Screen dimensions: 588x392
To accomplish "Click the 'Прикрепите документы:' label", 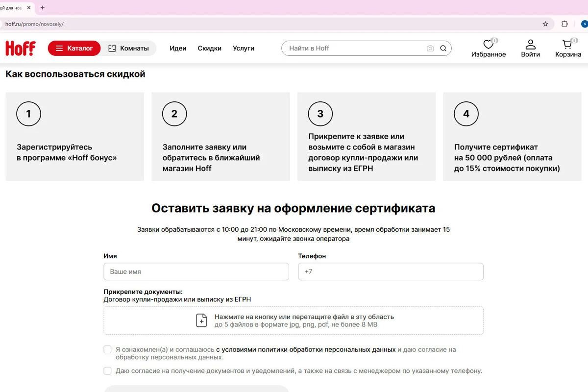I will tap(143, 292).
